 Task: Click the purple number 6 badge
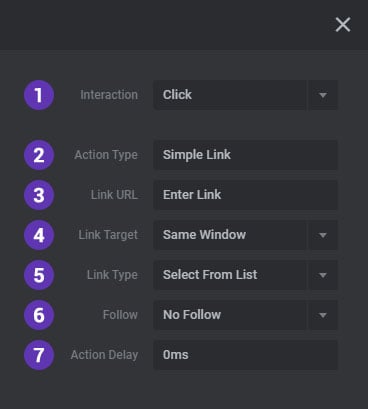[x=39, y=315]
